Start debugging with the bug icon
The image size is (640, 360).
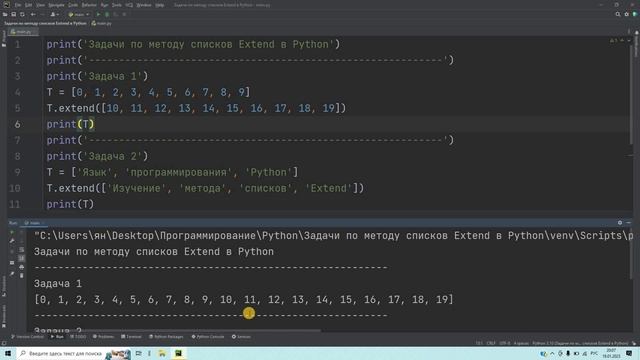click(x=107, y=14)
